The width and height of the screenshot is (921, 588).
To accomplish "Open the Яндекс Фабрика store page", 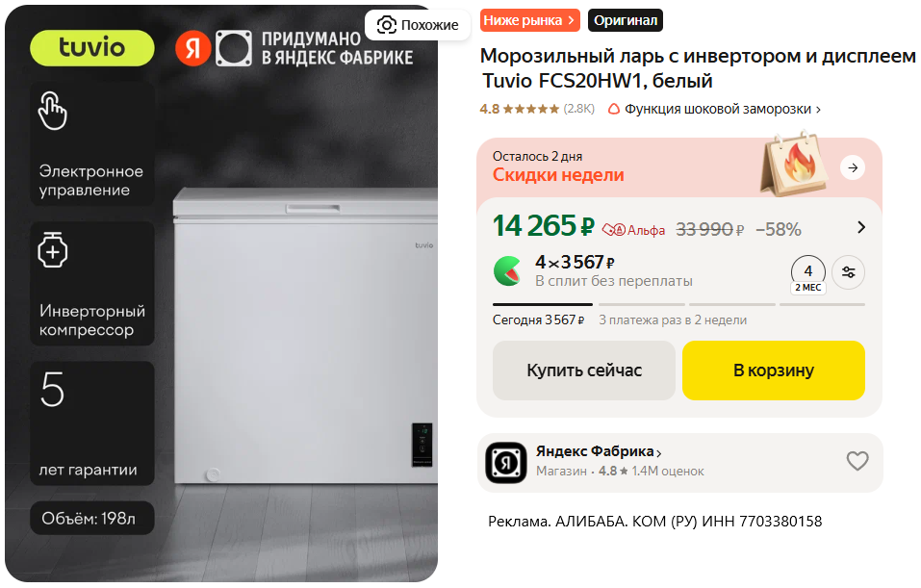I will (599, 451).
